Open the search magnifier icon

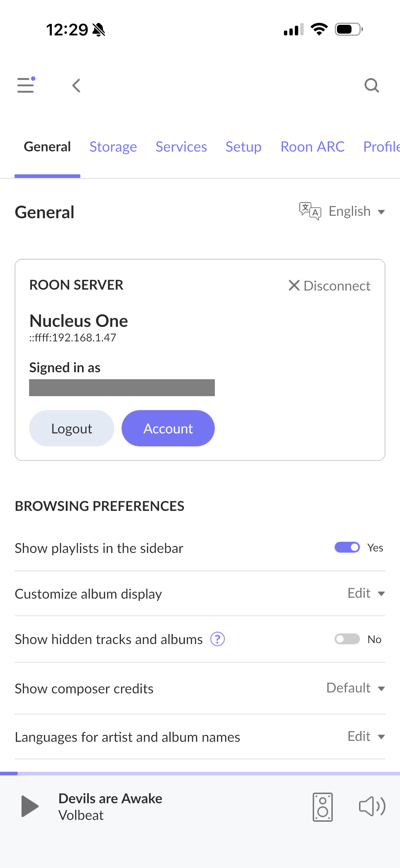371,86
